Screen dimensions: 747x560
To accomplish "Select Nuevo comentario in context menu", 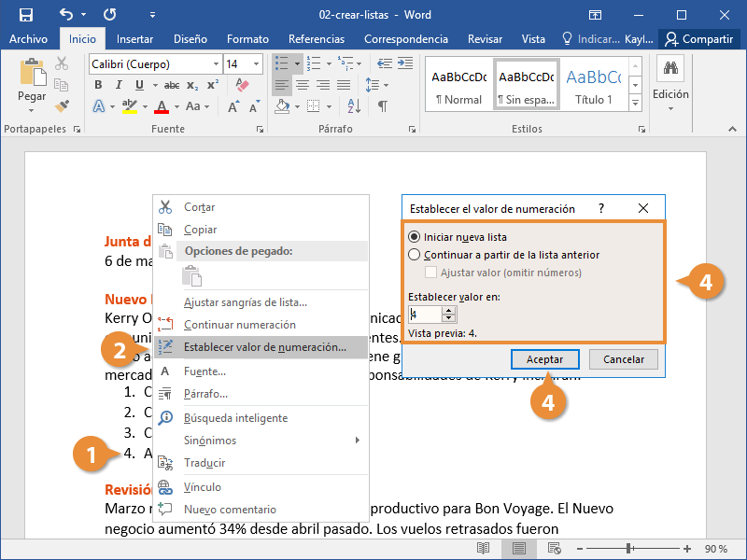I will (261, 510).
